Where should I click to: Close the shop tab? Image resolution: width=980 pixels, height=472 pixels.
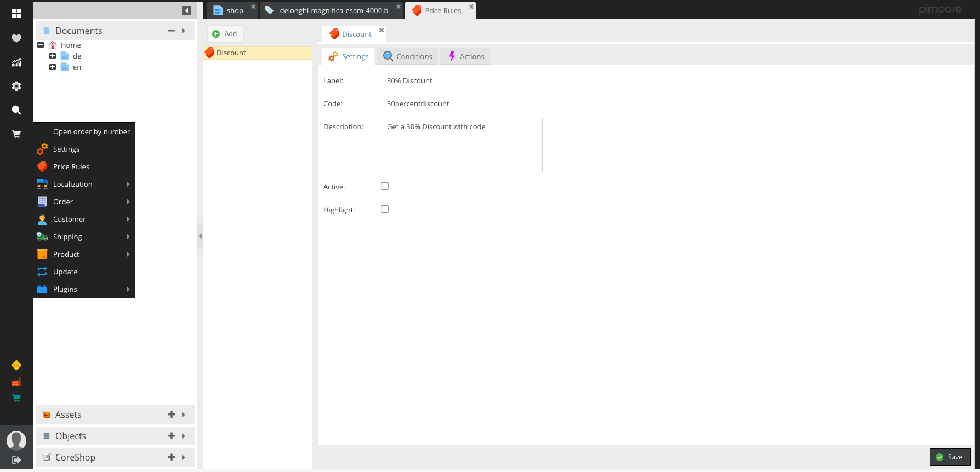tap(253, 7)
